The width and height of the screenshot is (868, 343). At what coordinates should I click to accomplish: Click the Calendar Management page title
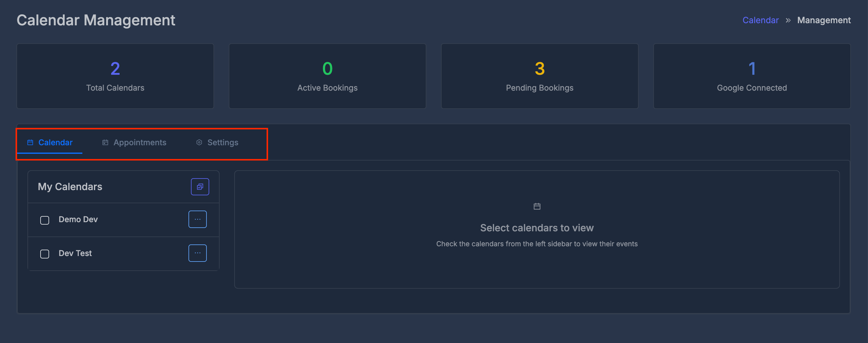click(x=96, y=20)
